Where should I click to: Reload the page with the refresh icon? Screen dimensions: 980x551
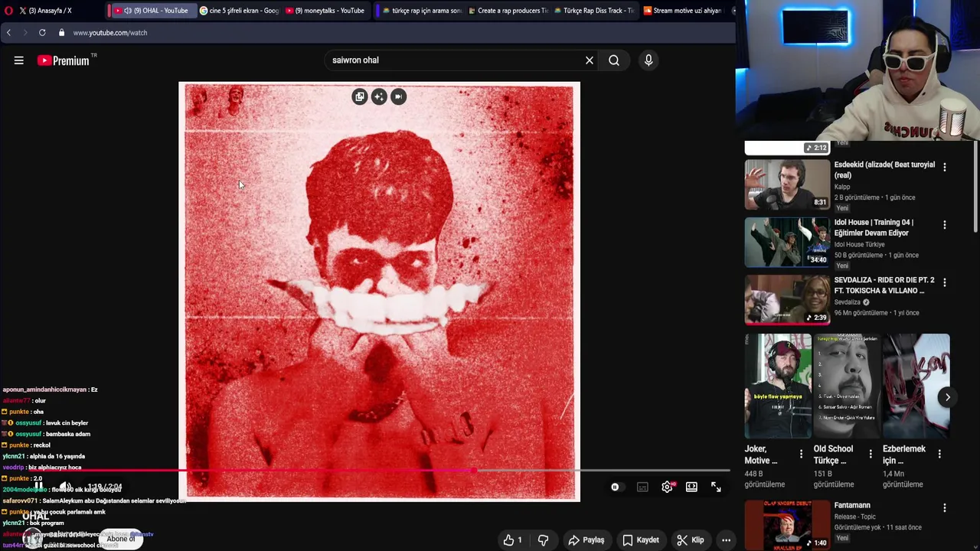(x=42, y=33)
